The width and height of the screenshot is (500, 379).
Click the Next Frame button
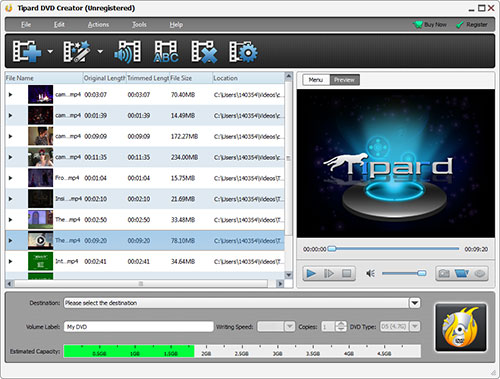click(x=329, y=274)
